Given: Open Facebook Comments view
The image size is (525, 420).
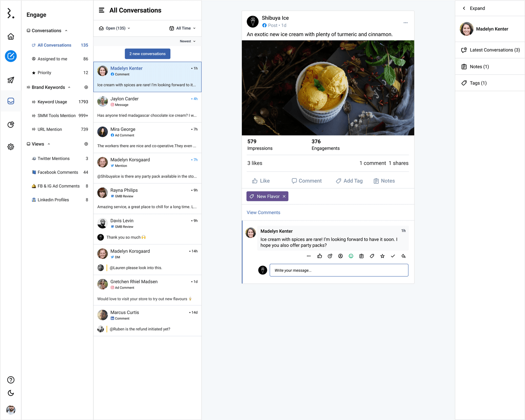Looking at the screenshot, I should [58, 172].
